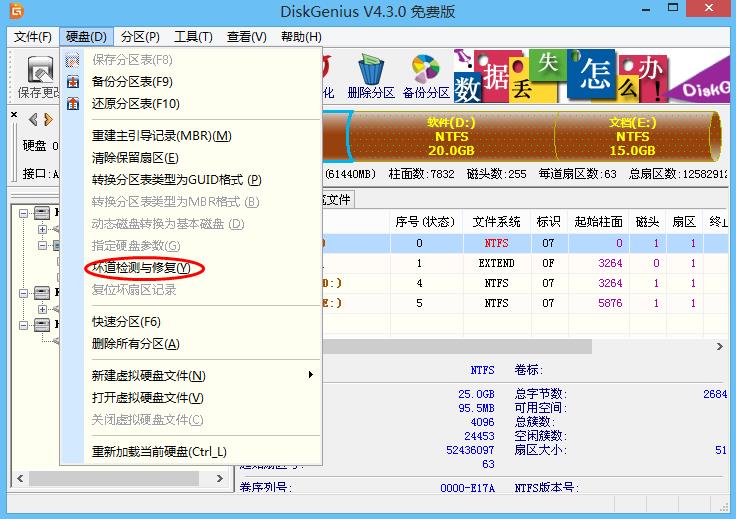Open the 分区(P) menu
Viewport: 736px width, 519px height.
140,37
